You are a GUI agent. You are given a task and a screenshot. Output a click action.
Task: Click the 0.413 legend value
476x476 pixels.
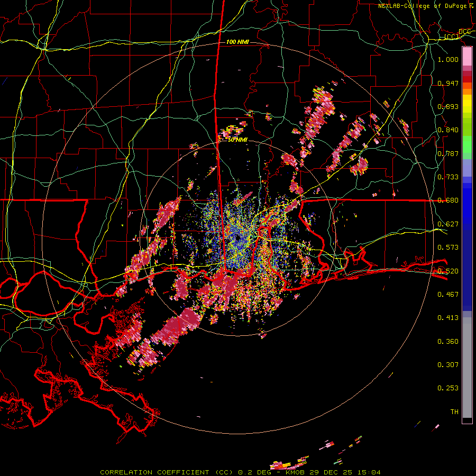pyautogui.click(x=448, y=318)
